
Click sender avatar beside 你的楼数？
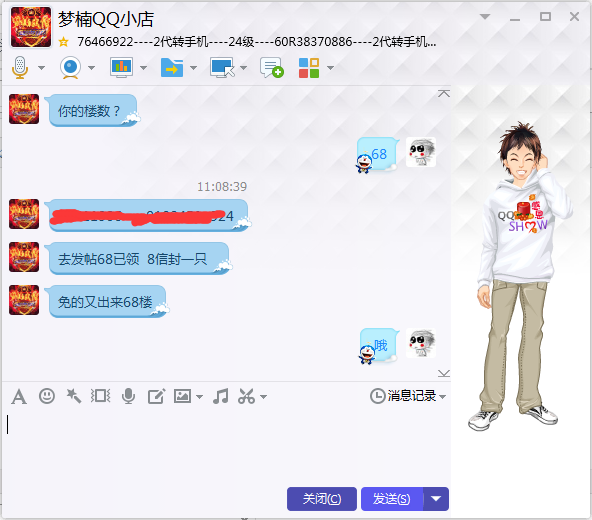(x=24, y=109)
